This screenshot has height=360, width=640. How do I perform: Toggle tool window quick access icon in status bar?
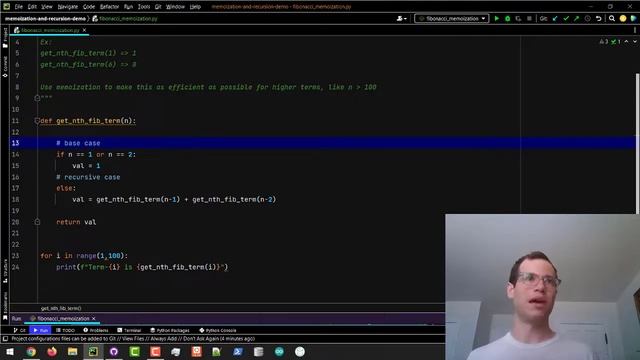pyautogui.click(x=5, y=339)
